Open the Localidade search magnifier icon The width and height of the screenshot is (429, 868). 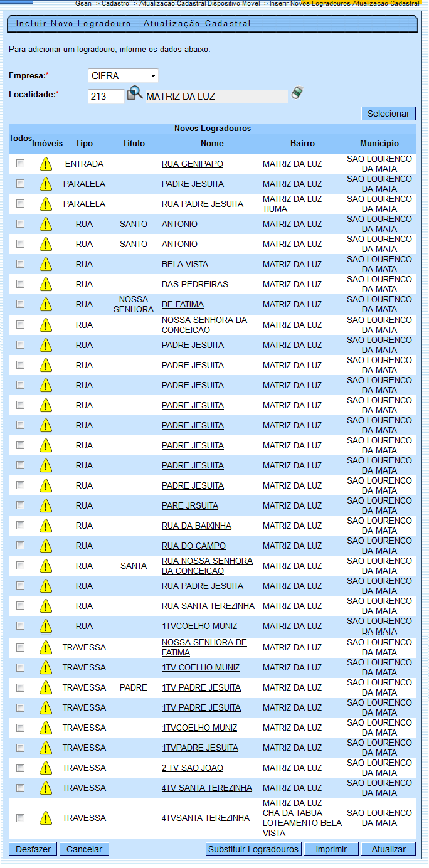click(x=135, y=94)
